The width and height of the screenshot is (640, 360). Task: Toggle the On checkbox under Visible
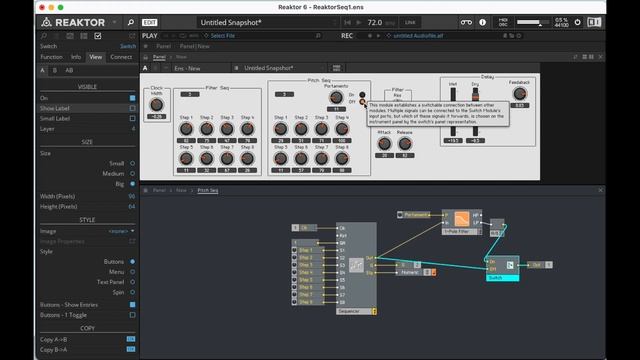pyautogui.click(x=133, y=98)
